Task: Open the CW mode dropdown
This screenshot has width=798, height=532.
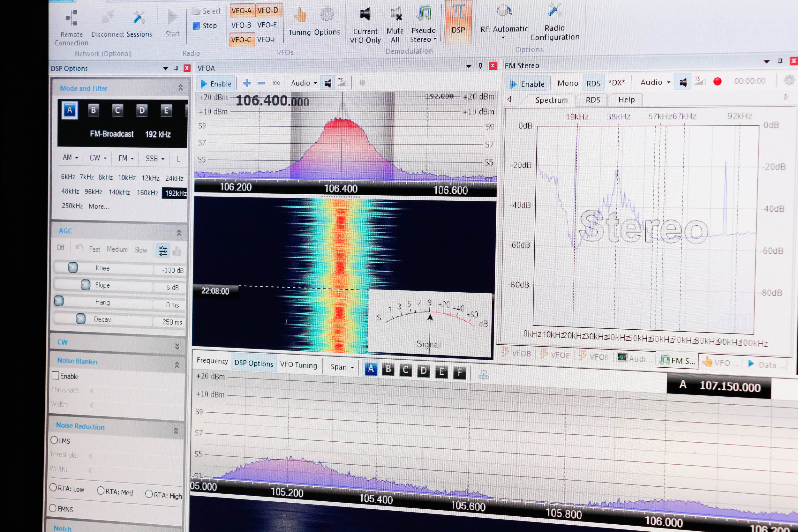Action: point(98,158)
